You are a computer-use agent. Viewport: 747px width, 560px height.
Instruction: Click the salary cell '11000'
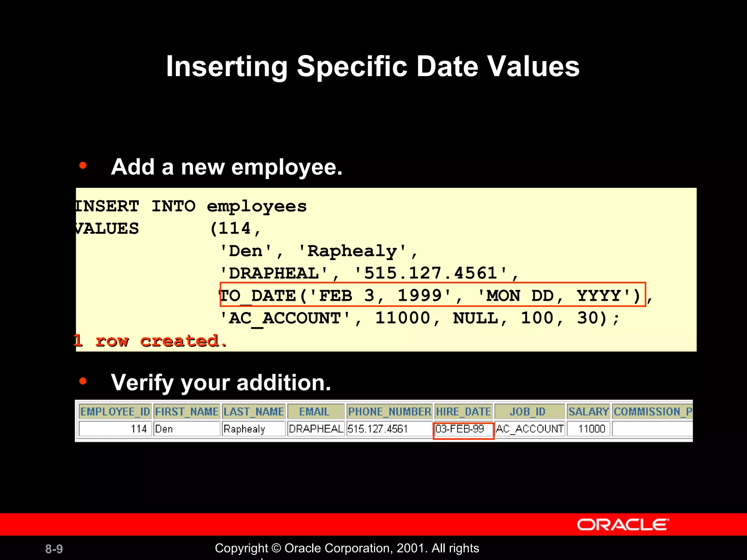click(588, 429)
